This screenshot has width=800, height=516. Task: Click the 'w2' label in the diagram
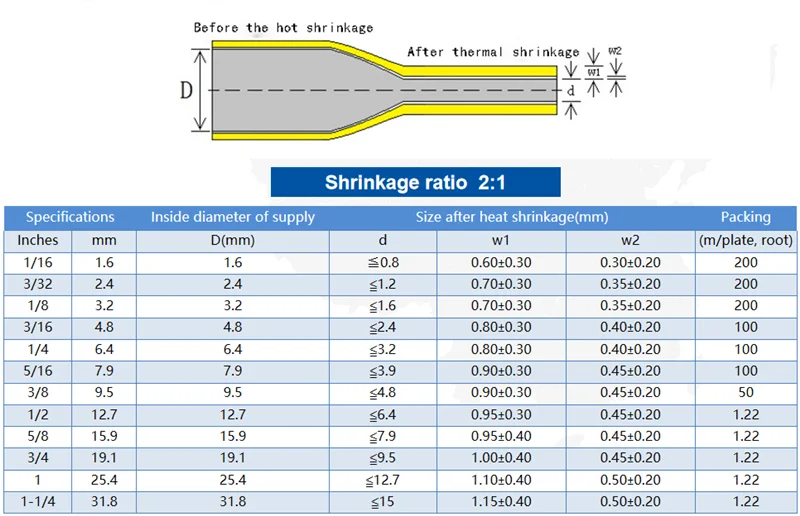point(615,51)
